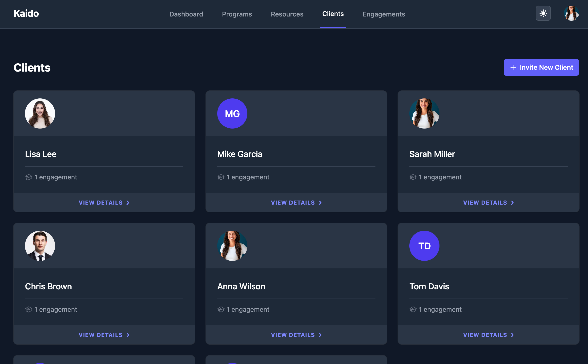Click the Kaido logo
Screen dimensions: 588x364
click(26, 13)
